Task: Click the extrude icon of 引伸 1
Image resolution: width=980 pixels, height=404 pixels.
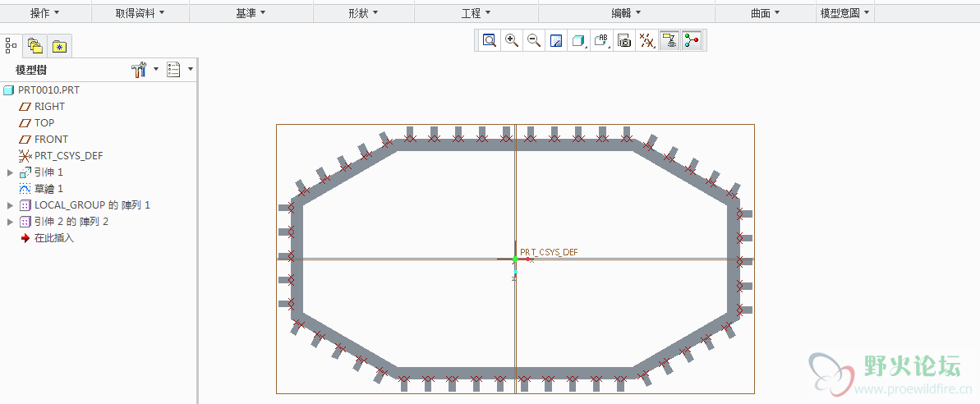Action: coord(25,172)
